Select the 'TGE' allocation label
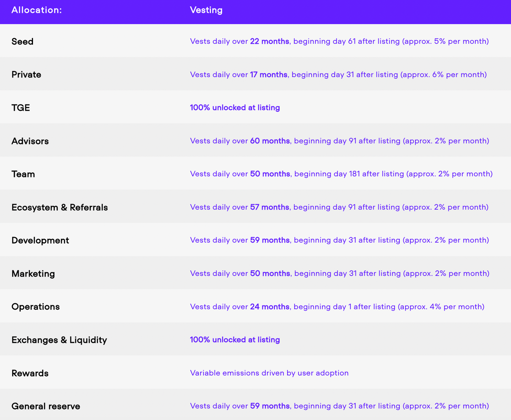The height and width of the screenshot is (420, 511). (x=21, y=108)
